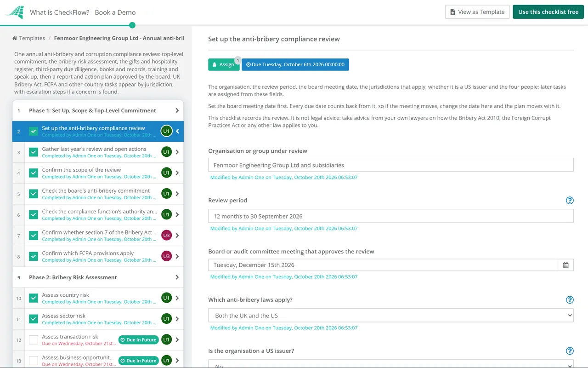This screenshot has height=368, width=588.
Task: Click the home icon beside Templates breadcrumb
Action: (15, 38)
